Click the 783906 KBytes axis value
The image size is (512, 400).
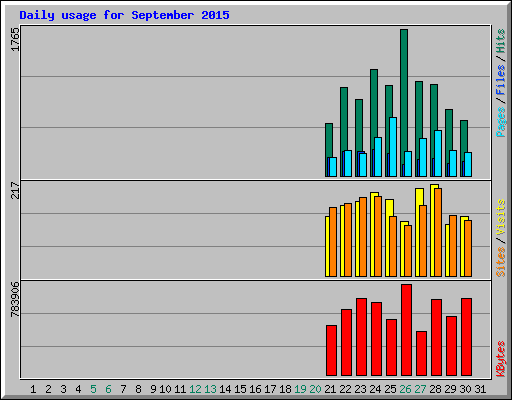coord(15,299)
